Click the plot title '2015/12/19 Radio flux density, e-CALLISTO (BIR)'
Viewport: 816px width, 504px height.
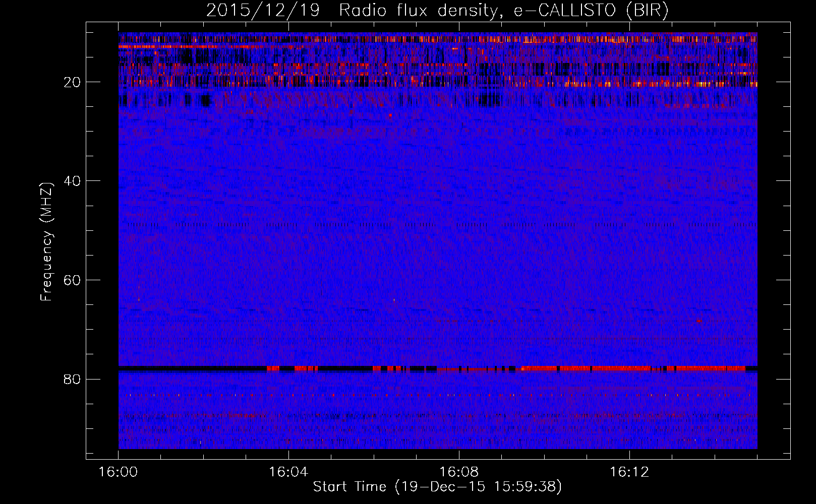point(437,11)
